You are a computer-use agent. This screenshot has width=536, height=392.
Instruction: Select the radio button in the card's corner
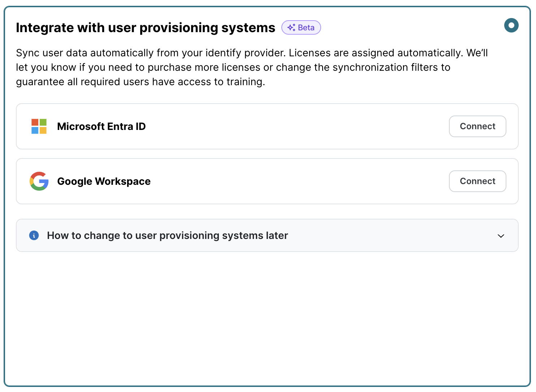(x=511, y=25)
